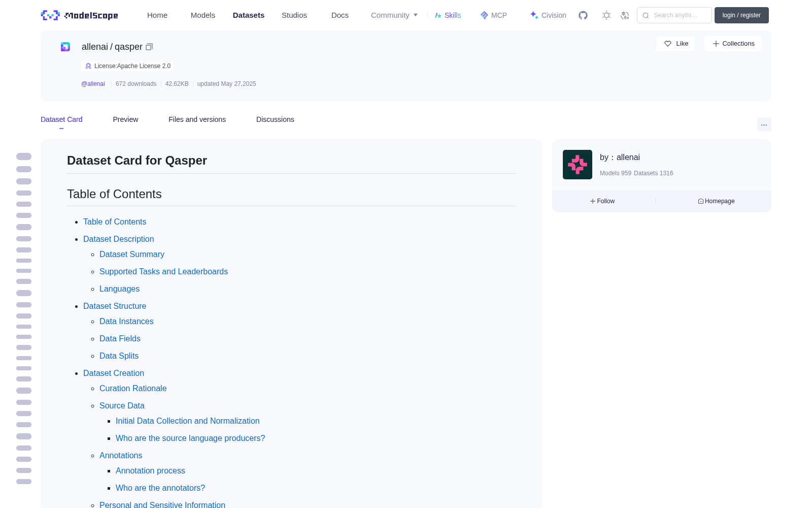The height and width of the screenshot is (508, 812).
Task: Copy dataset name with copy icon
Action: pos(149,47)
